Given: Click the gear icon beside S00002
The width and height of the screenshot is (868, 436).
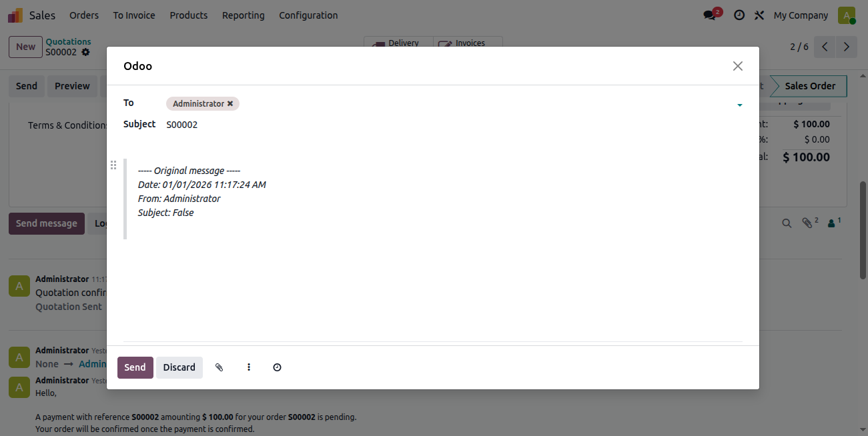Looking at the screenshot, I should pos(85,52).
